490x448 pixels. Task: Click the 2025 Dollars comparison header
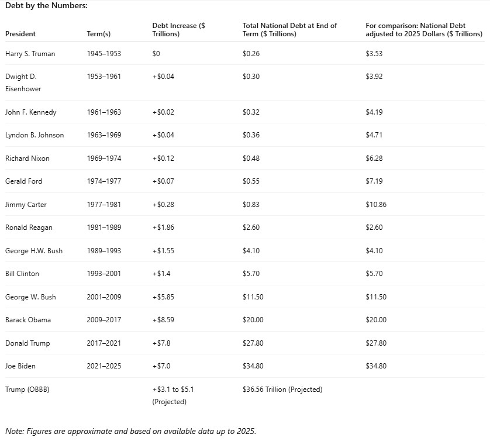[x=424, y=30]
